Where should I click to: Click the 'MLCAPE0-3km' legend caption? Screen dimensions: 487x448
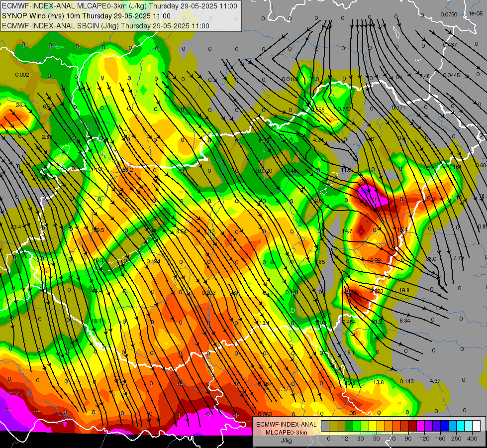coord(287,433)
